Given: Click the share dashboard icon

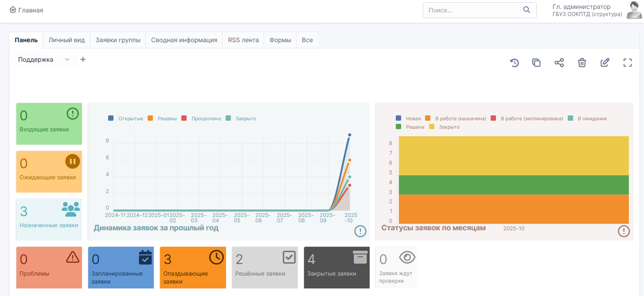Looking at the screenshot, I should [559, 63].
